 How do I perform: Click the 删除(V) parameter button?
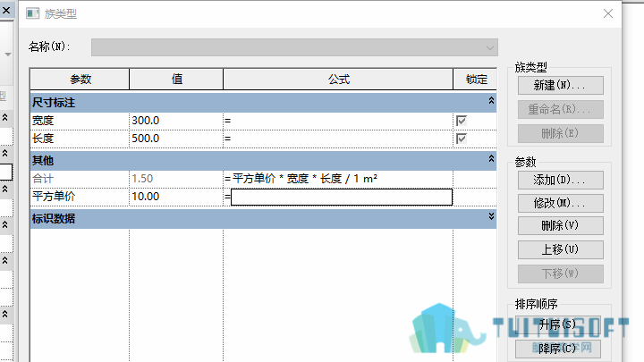560,226
